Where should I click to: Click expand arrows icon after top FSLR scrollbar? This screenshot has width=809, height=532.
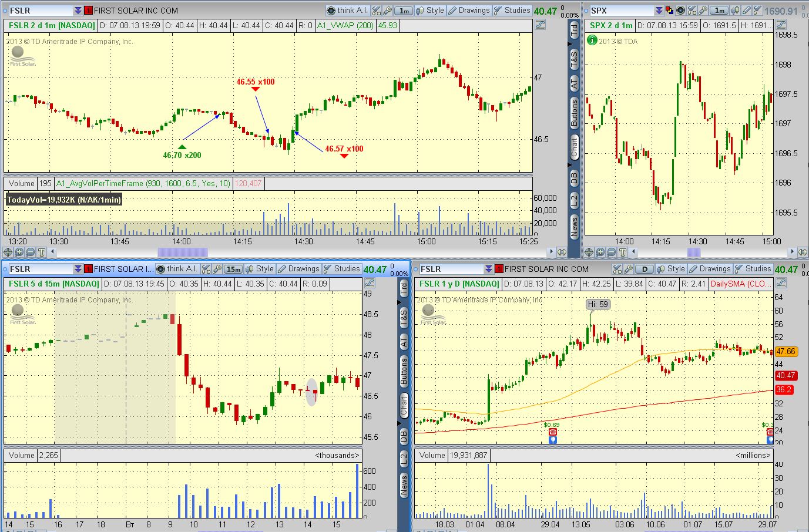[x=562, y=252]
